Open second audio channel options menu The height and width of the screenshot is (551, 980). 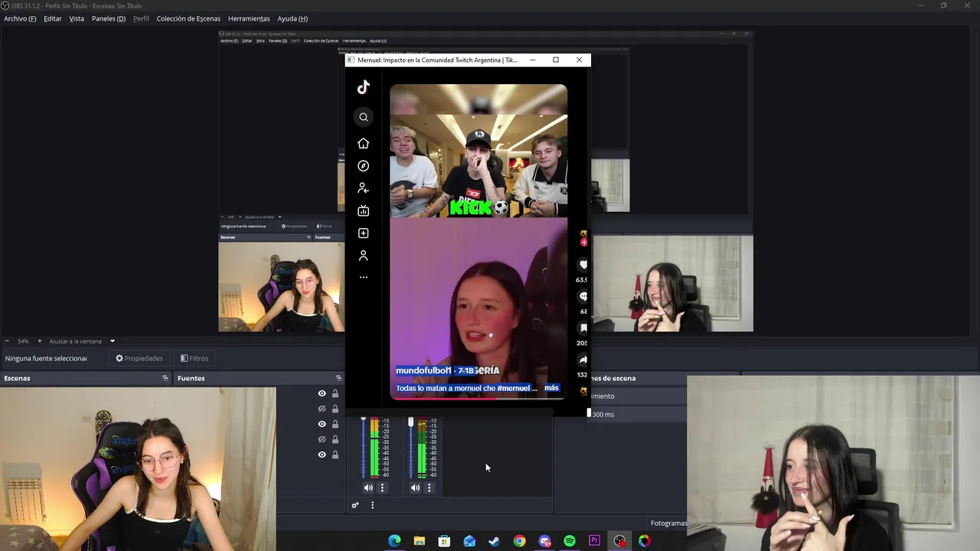pyautogui.click(x=429, y=487)
